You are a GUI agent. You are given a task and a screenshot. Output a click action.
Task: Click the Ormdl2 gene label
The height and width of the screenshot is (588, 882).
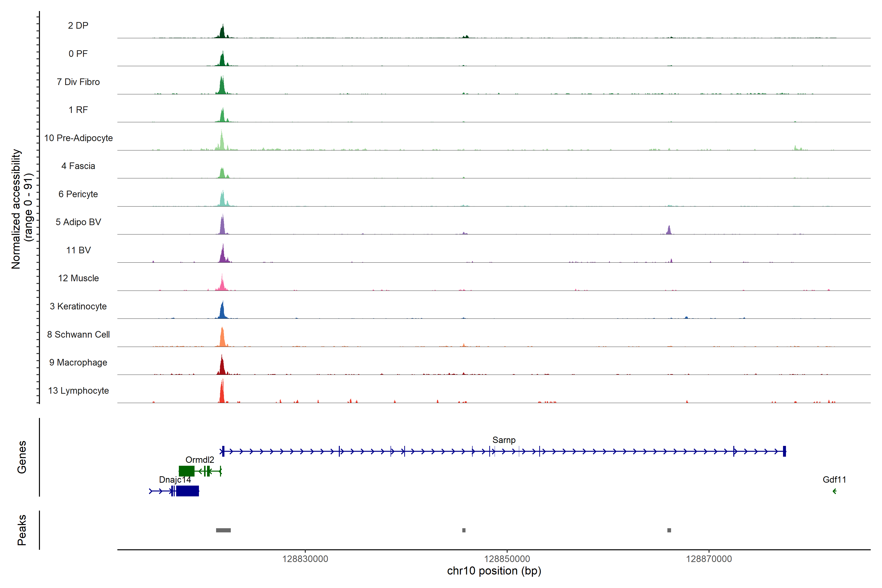click(x=199, y=460)
